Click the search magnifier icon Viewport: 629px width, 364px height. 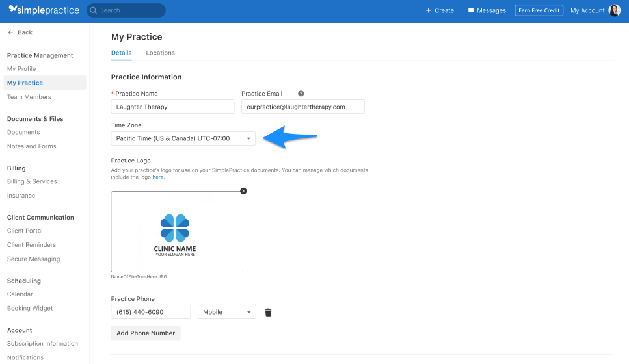94,10
